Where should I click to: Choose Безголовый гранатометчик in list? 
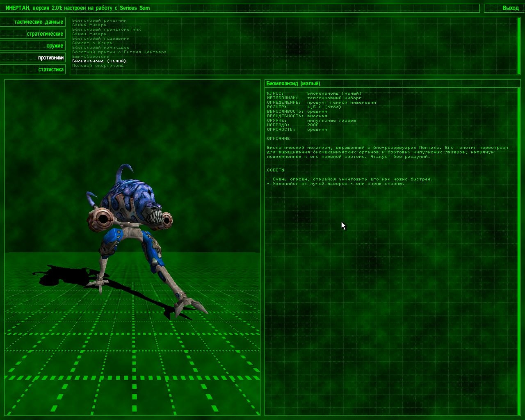click(107, 29)
